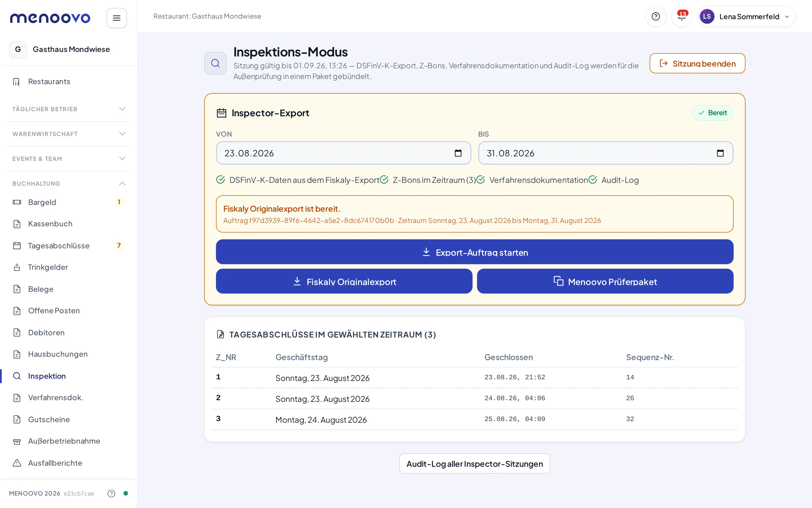This screenshot has height=508, width=812.
Task: Click the green status dot in footer
Action: [x=126, y=493]
